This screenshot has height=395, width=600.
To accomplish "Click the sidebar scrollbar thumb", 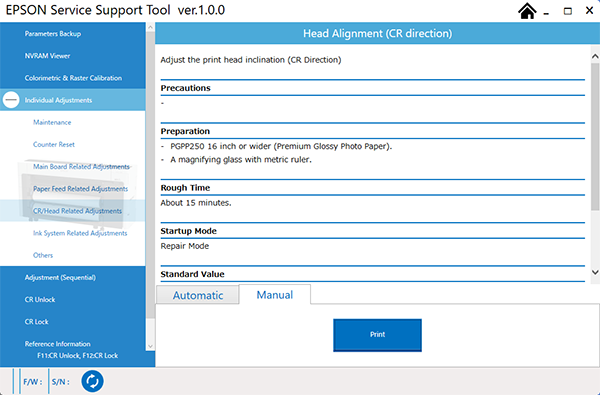I will coord(150,175).
